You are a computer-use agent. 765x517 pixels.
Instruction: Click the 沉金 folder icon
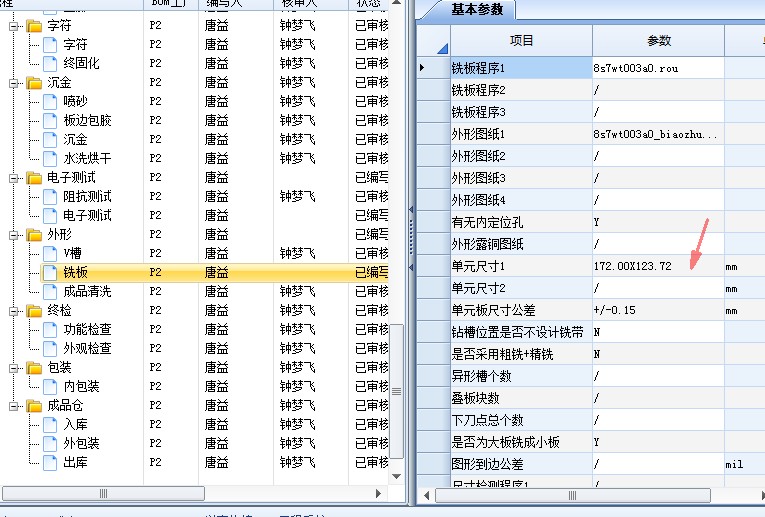(x=34, y=82)
